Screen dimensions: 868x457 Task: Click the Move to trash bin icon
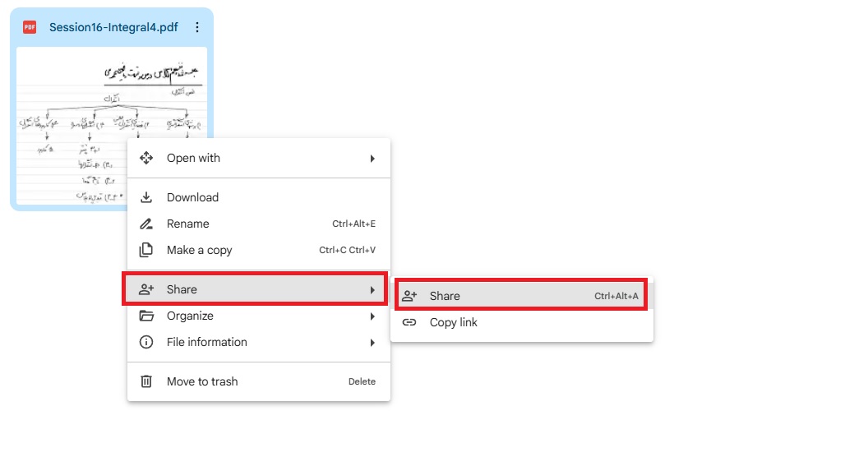click(146, 381)
